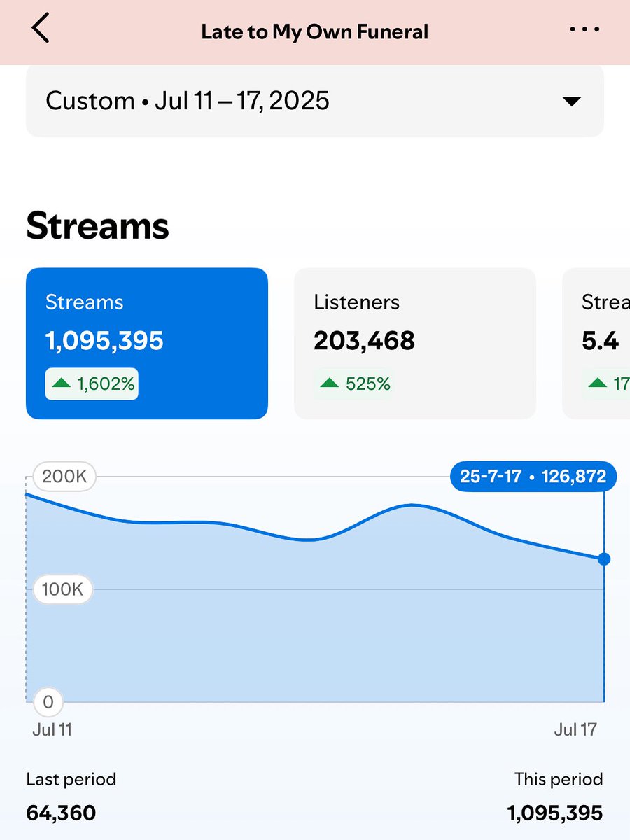630x840 pixels.
Task: Tap the dropdown chevron next to the date range
Action: coord(571,101)
